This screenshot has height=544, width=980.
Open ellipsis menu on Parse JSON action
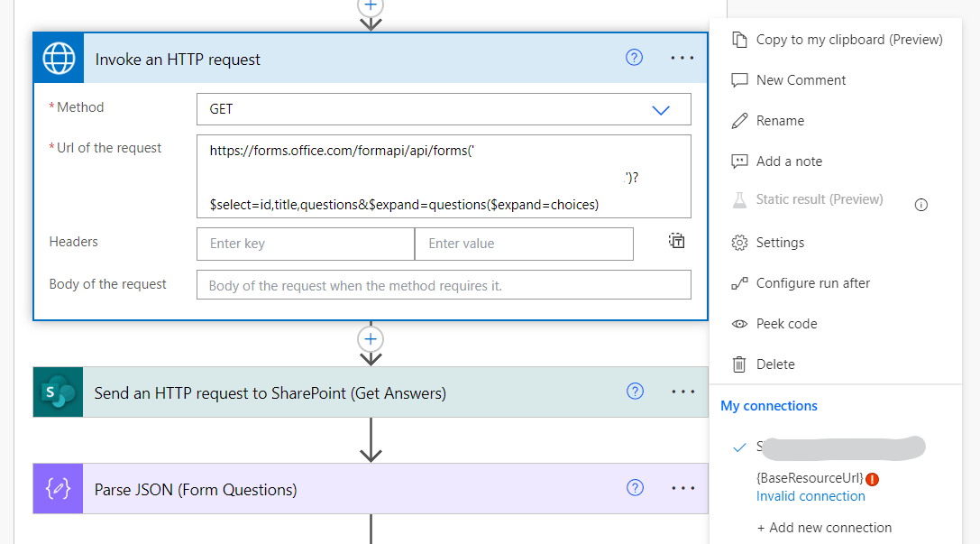pos(682,488)
